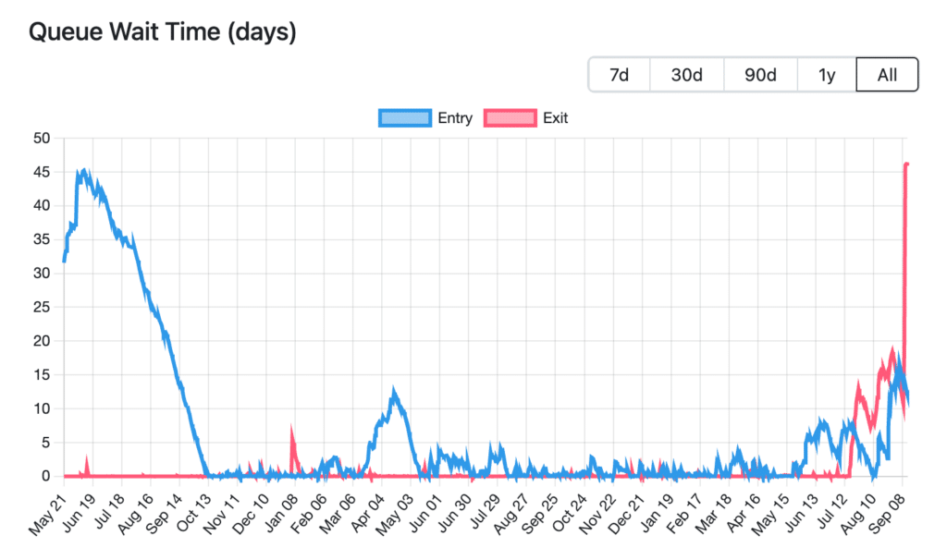Toggle the Entry series label
Screen dimensions: 947x560
coord(455,117)
